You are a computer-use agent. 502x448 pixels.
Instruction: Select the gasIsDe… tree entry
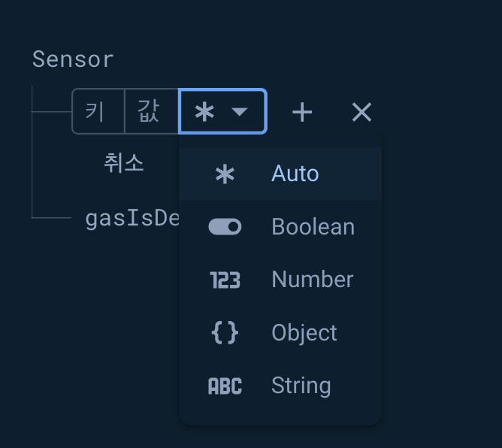[132, 219]
